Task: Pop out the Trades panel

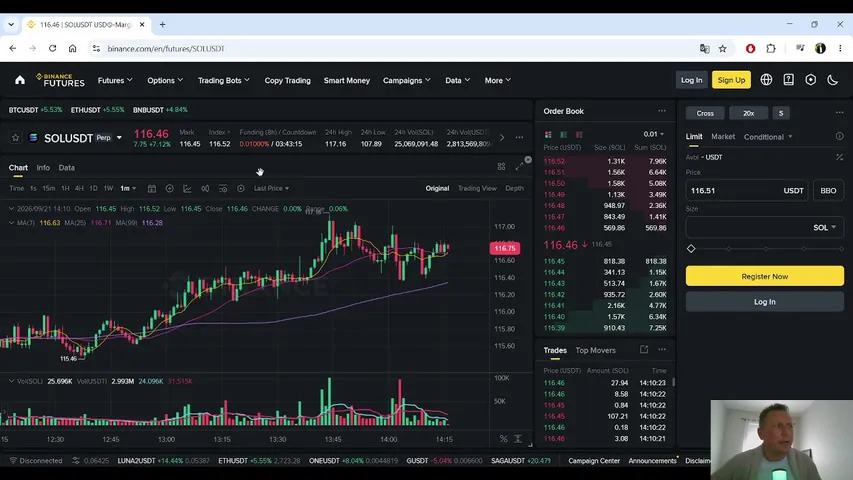Action: 644,349
